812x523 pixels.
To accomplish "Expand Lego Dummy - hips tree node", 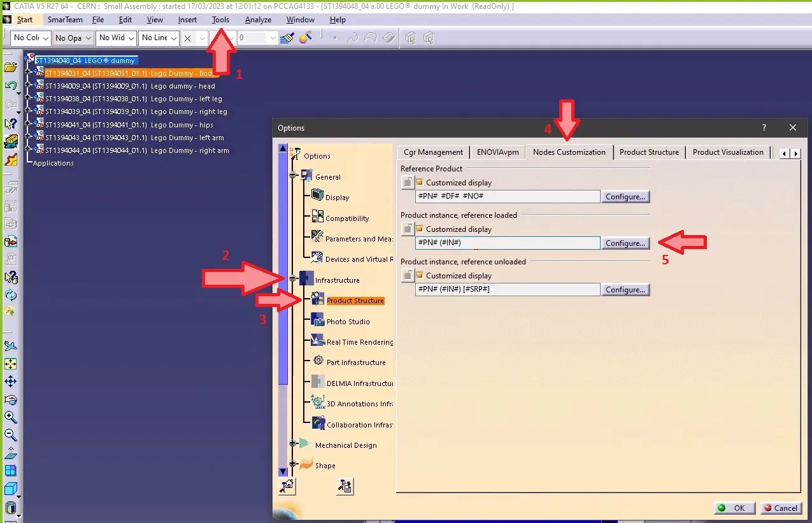I will click(28, 124).
